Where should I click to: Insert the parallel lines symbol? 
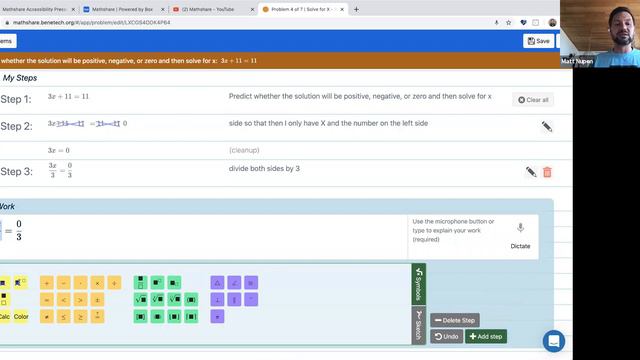tap(234, 300)
